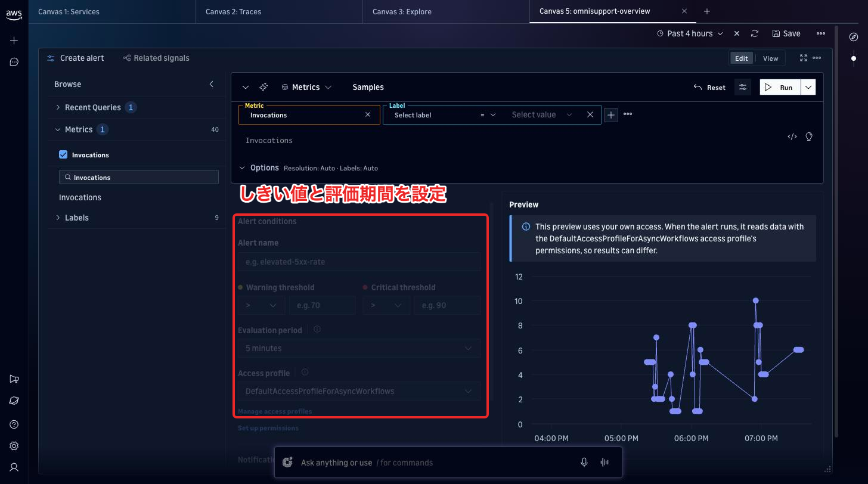Open panel more options beside fullscreen icon
This screenshot has width=868, height=484.
817,58
